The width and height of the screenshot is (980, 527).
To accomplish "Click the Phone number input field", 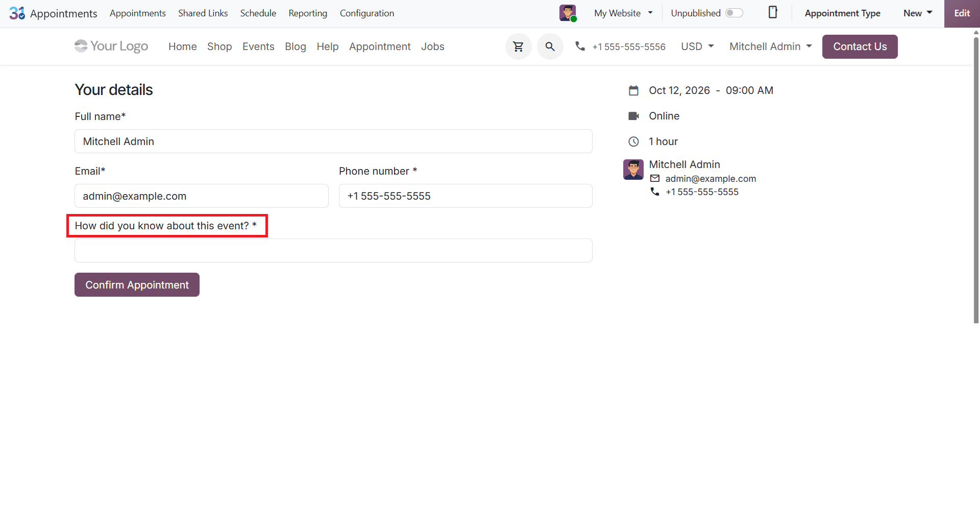I will [465, 196].
